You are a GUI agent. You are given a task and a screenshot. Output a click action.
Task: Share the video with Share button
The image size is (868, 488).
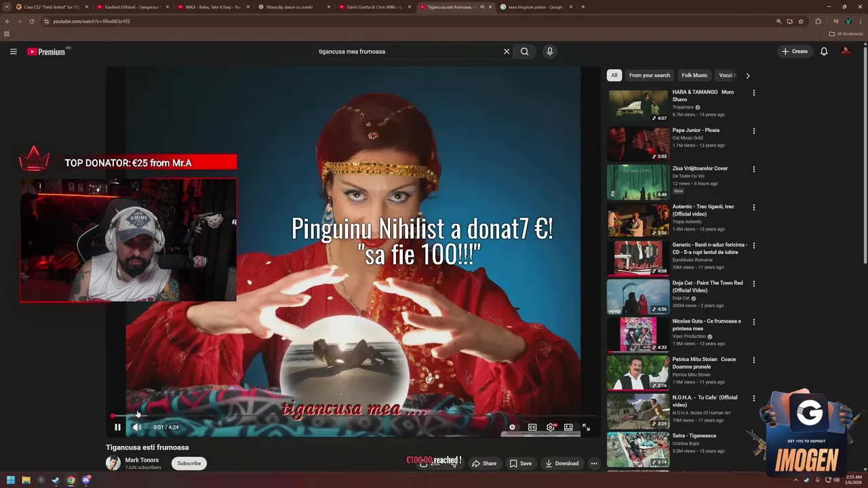point(484,464)
